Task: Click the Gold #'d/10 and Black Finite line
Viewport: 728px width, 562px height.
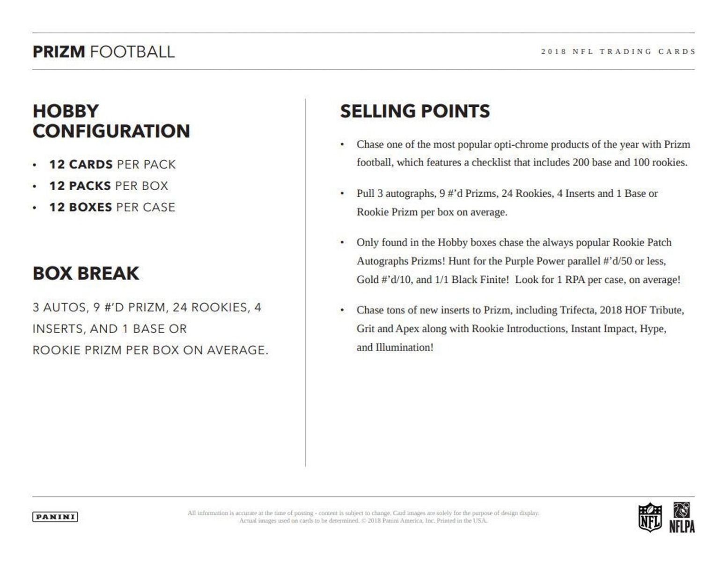Action: click(518, 280)
